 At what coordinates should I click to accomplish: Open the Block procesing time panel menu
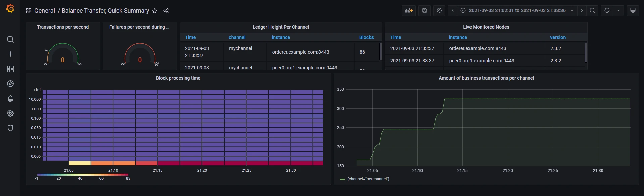click(178, 78)
